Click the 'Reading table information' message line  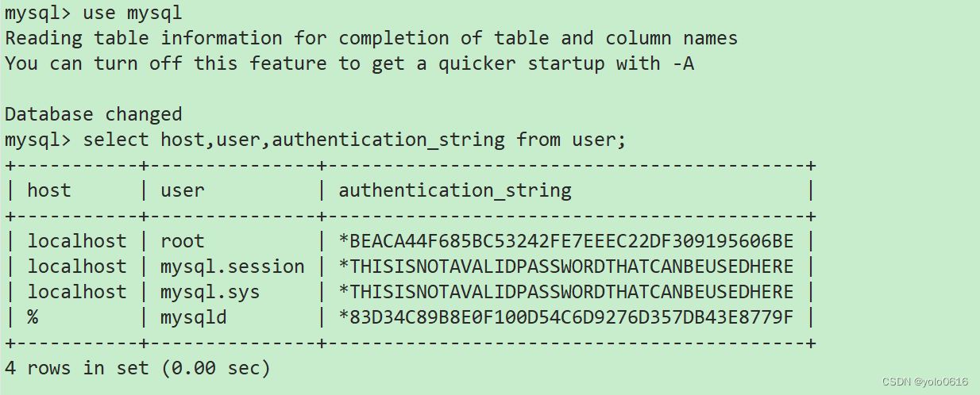coord(371,38)
